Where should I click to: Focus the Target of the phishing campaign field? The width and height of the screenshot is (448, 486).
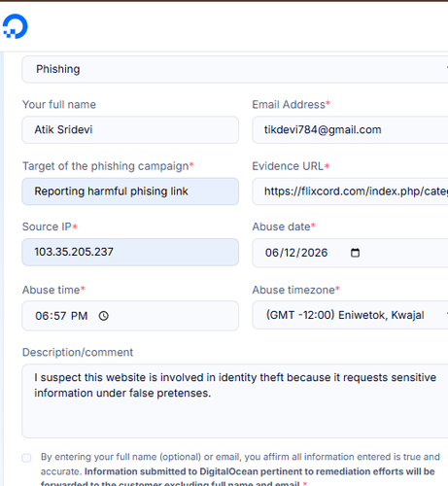tap(130, 191)
